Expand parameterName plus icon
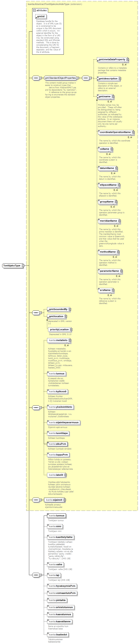Screen dimensions: 140x644 coord(121,271)
